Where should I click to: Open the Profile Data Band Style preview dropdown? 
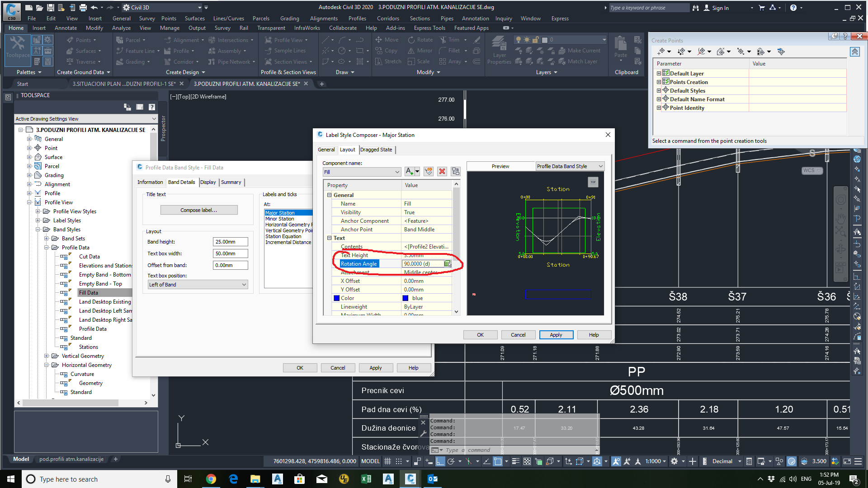601,166
